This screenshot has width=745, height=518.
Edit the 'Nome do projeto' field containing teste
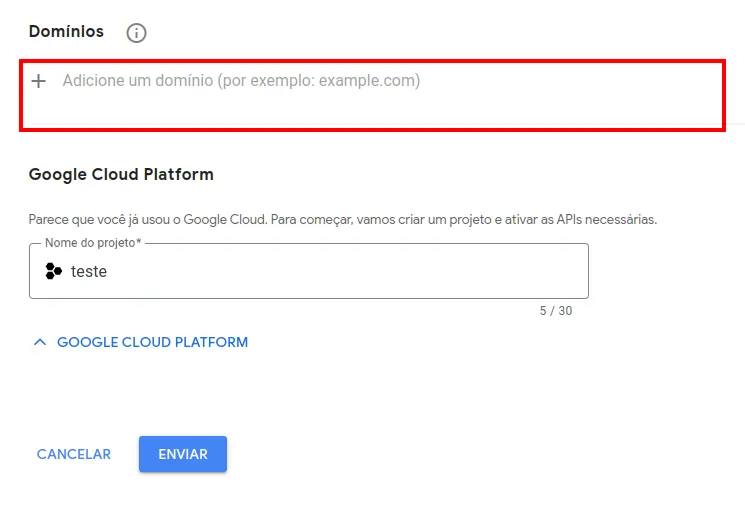point(309,271)
